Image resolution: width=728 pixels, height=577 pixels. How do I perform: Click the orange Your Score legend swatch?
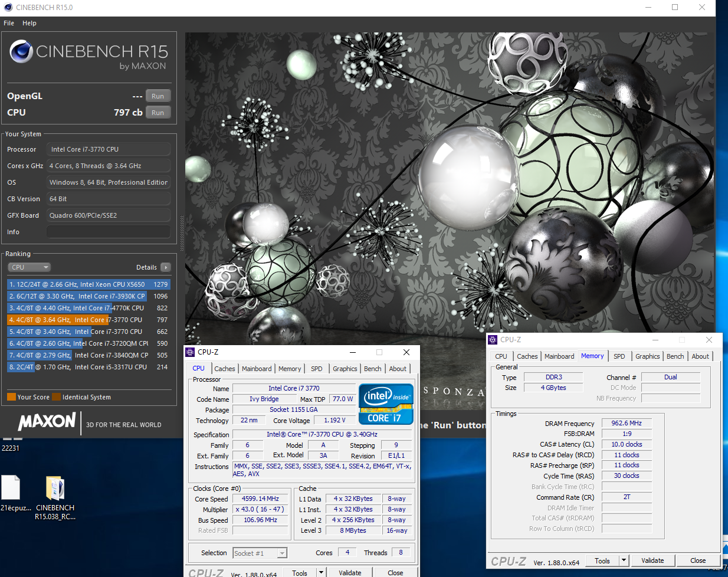coord(11,397)
